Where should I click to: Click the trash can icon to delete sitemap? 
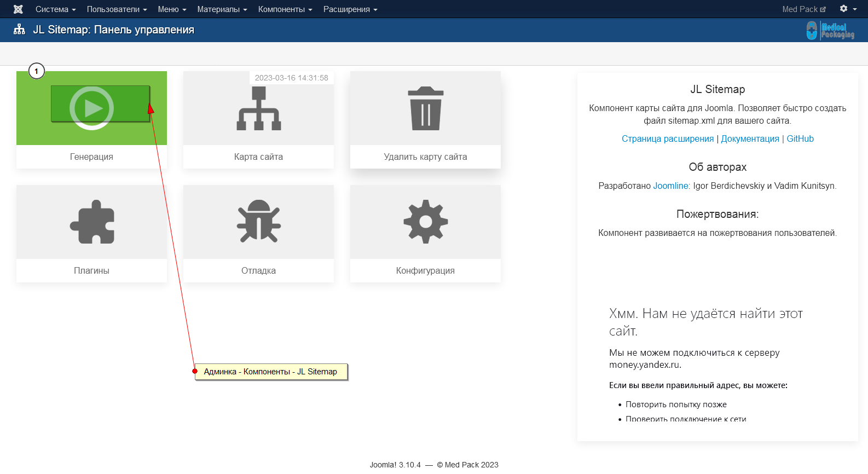point(425,108)
